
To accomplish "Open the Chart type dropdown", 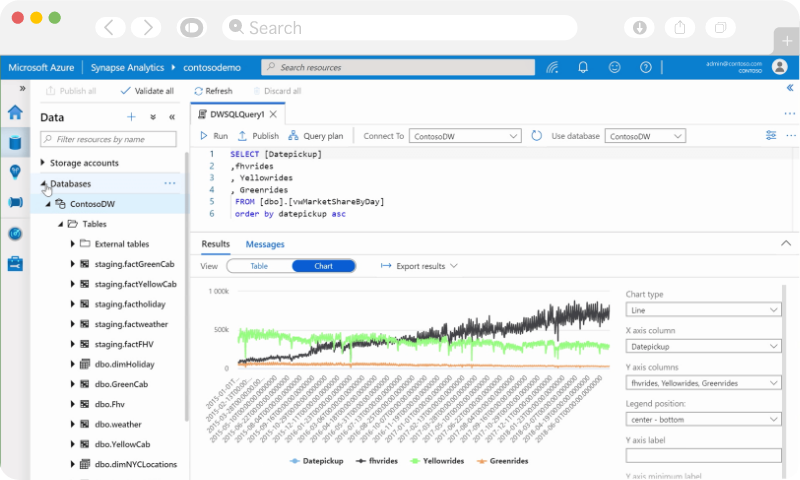I will pos(703,310).
